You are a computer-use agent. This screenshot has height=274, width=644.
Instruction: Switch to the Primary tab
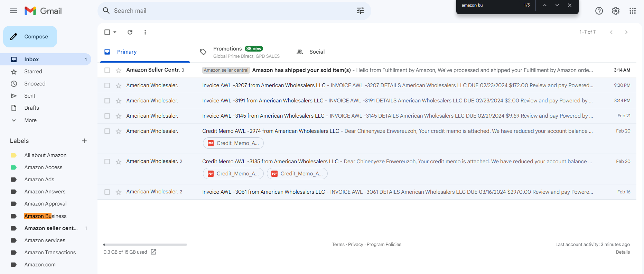145,52
